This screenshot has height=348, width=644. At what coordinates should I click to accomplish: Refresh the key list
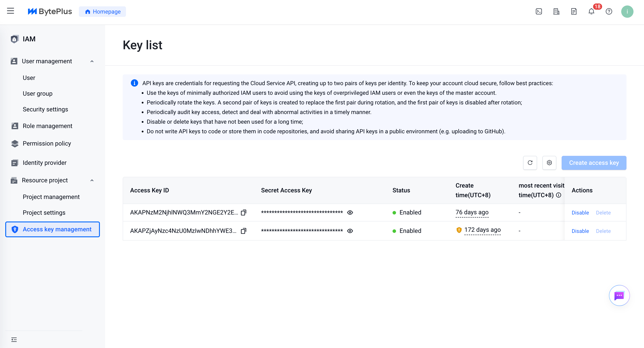530,163
